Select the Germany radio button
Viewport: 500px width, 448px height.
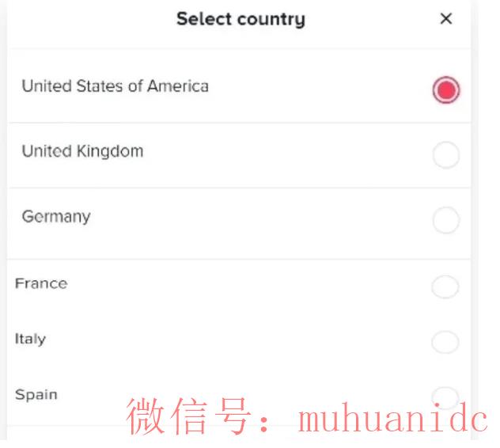446,221
